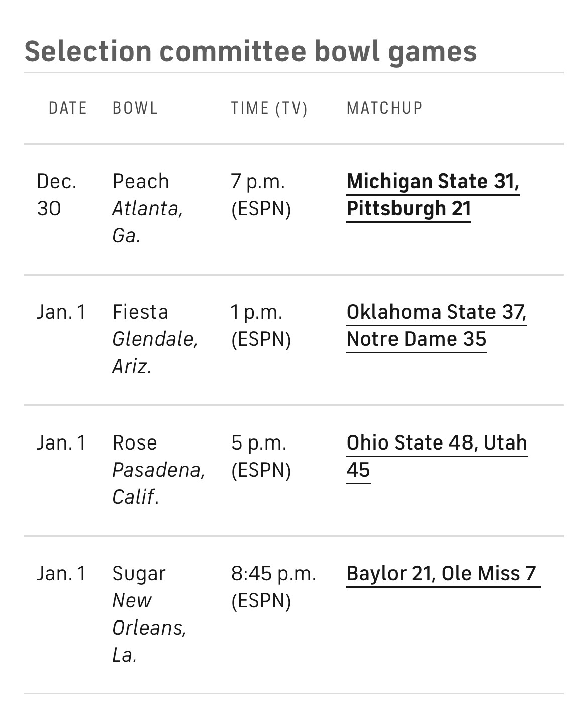Click the New Orleans, La. location text
The width and height of the screenshot is (588, 710).
(x=150, y=628)
